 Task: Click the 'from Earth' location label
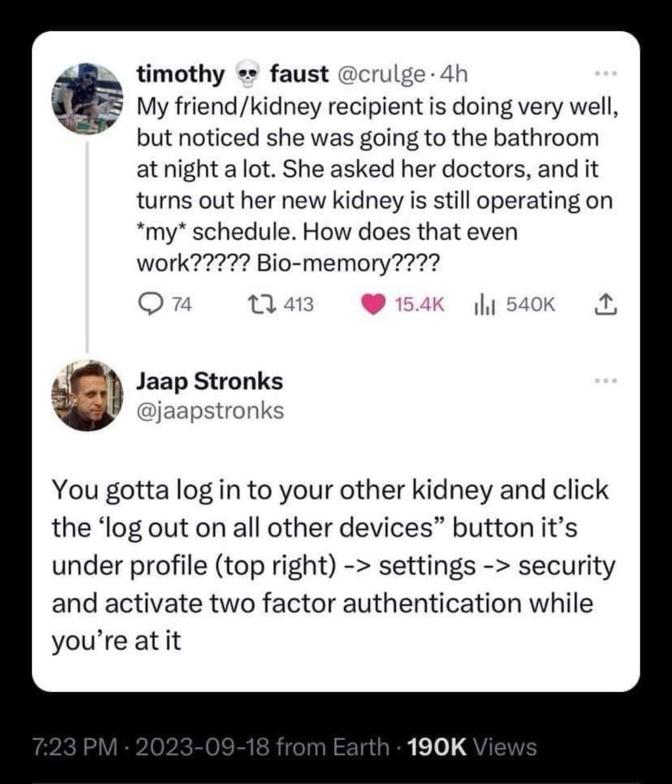333,746
